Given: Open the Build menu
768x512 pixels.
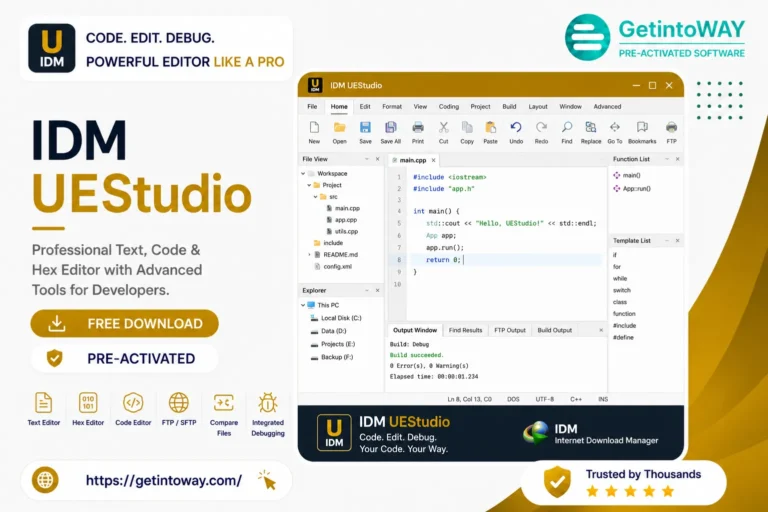Looking at the screenshot, I should (x=509, y=106).
